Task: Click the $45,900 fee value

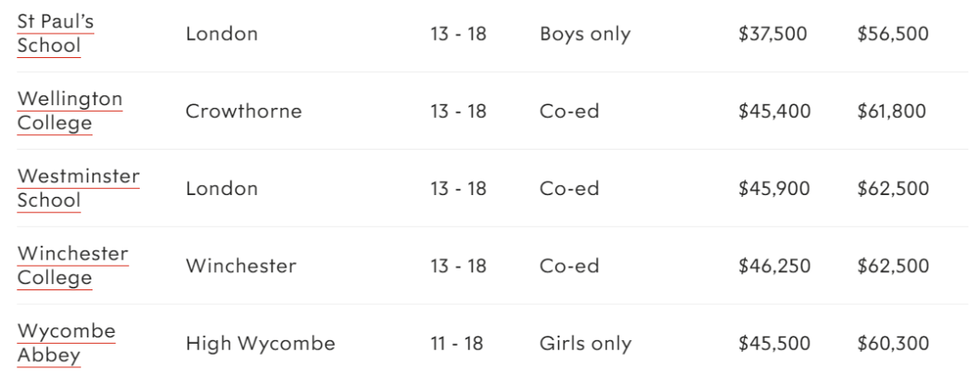Action: coord(774,189)
